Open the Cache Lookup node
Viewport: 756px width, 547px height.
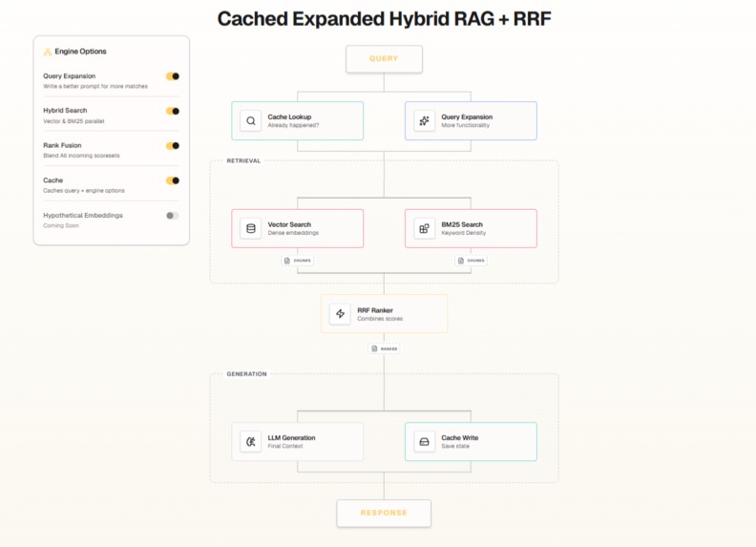coord(298,121)
